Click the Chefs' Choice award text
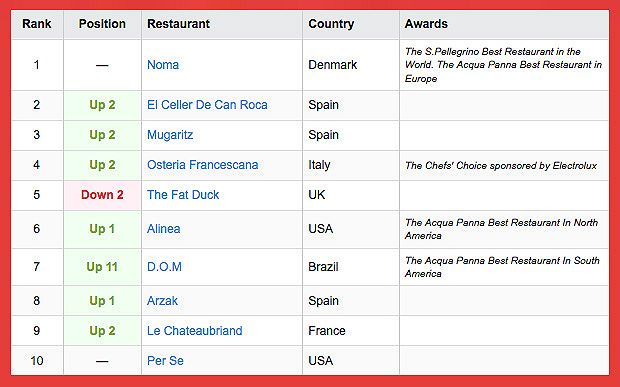This screenshot has height=387, width=620. pos(501,166)
